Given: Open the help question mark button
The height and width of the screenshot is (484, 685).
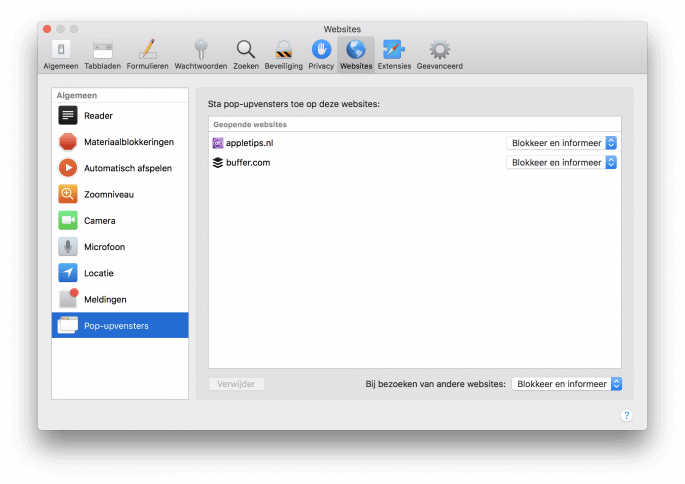Looking at the screenshot, I should click(626, 415).
